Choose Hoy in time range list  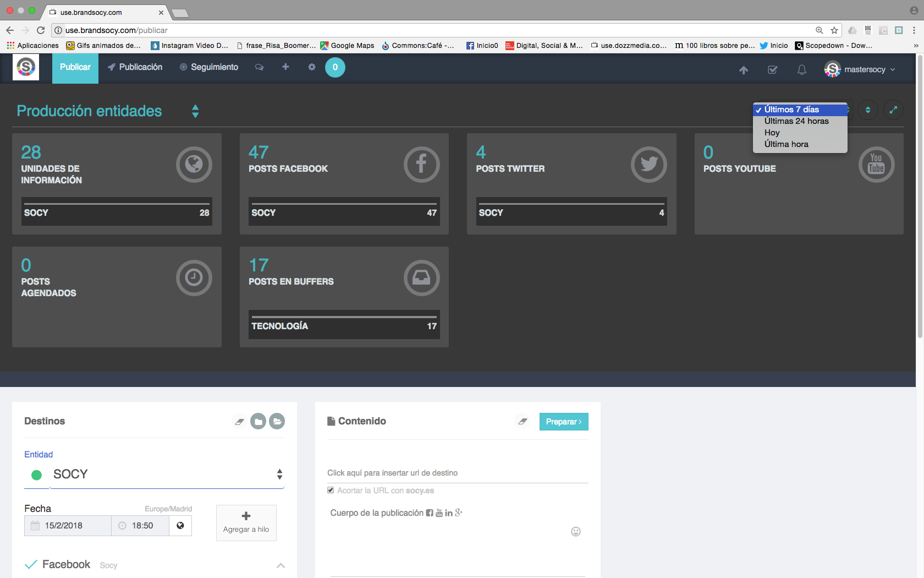800,133
